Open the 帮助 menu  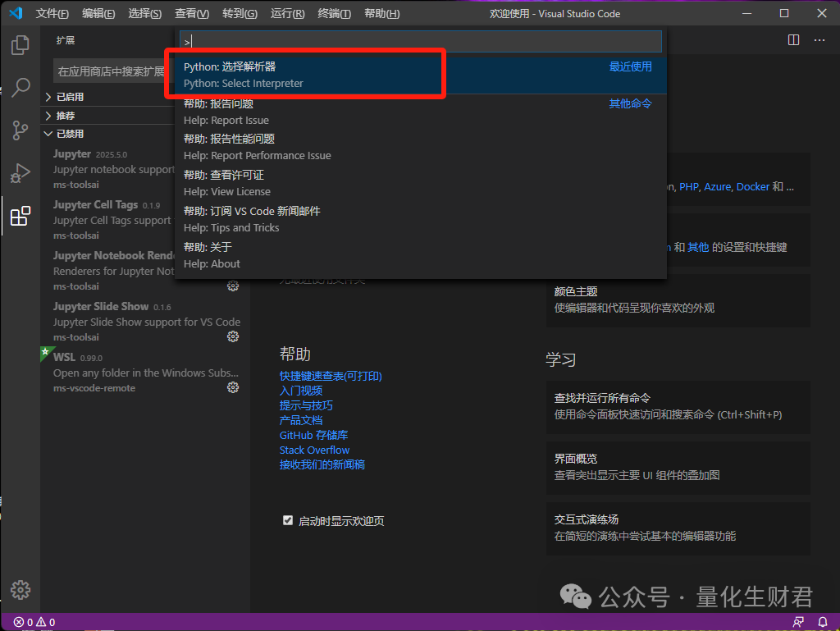[381, 13]
